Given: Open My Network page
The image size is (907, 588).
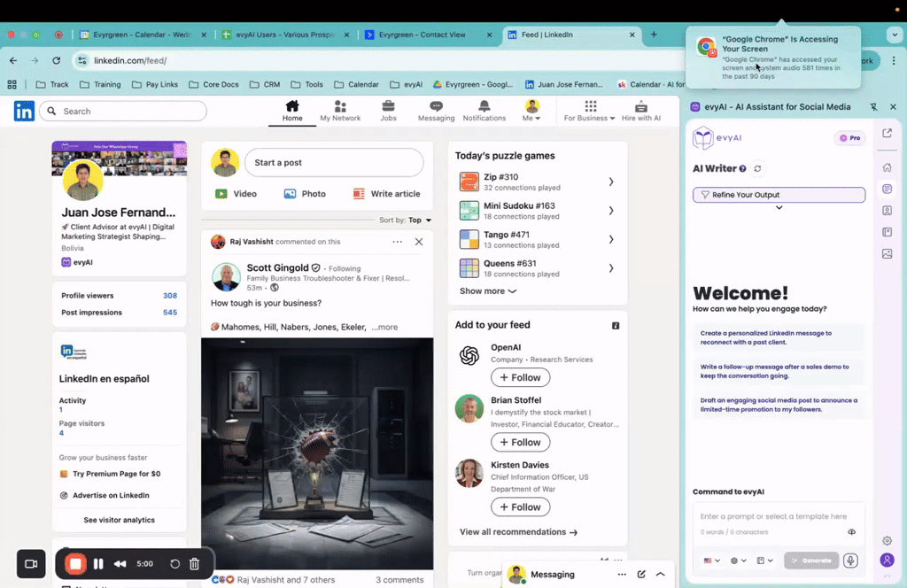Looking at the screenshot, I should (340, 111).
